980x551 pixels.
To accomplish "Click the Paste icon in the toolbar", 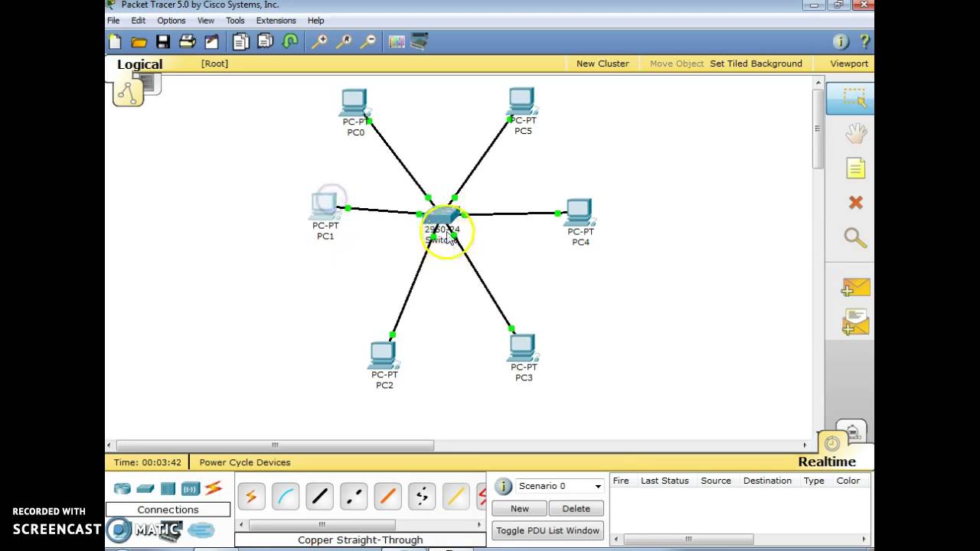I will (x=266, y=42).
